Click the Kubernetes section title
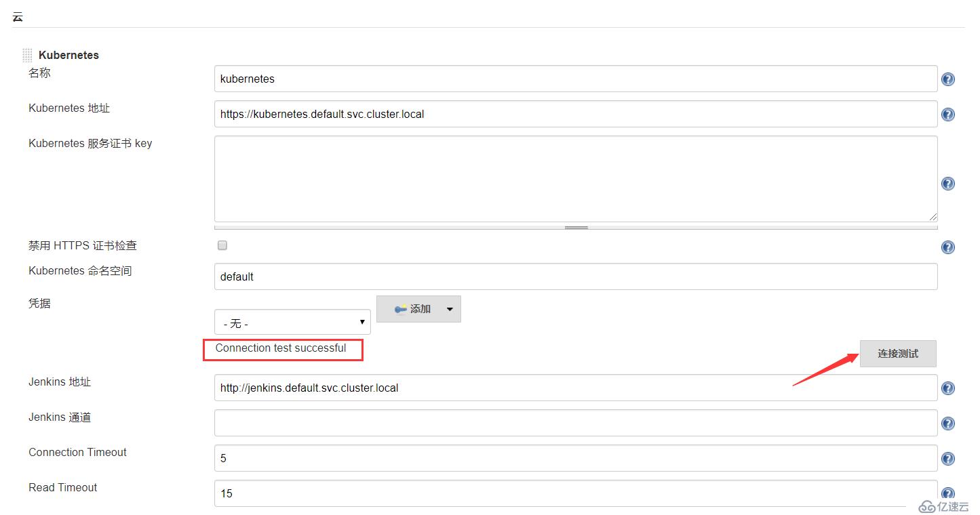This screenshot has height=515, width=980. [x=68, y=56]
